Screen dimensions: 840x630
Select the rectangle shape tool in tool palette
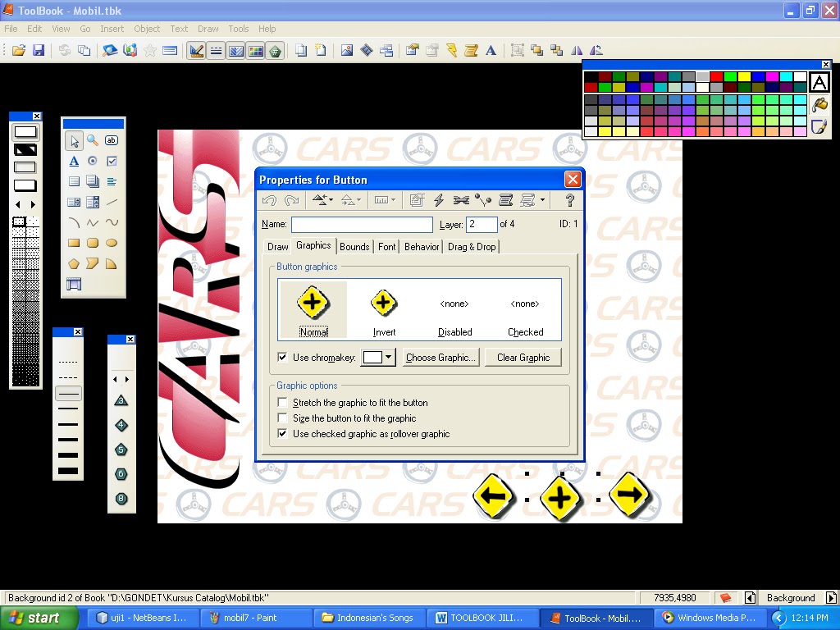pyautogui.click(x=74, y=243)
